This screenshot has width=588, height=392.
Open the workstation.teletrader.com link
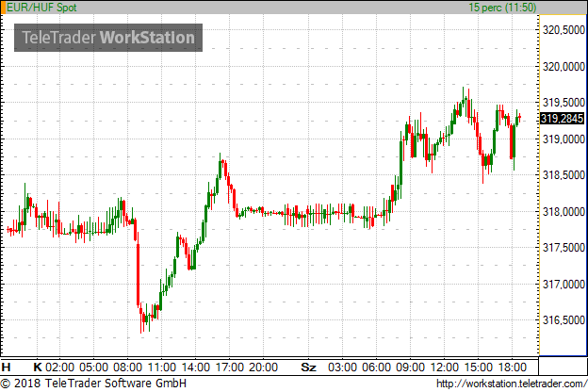(512, 384)
